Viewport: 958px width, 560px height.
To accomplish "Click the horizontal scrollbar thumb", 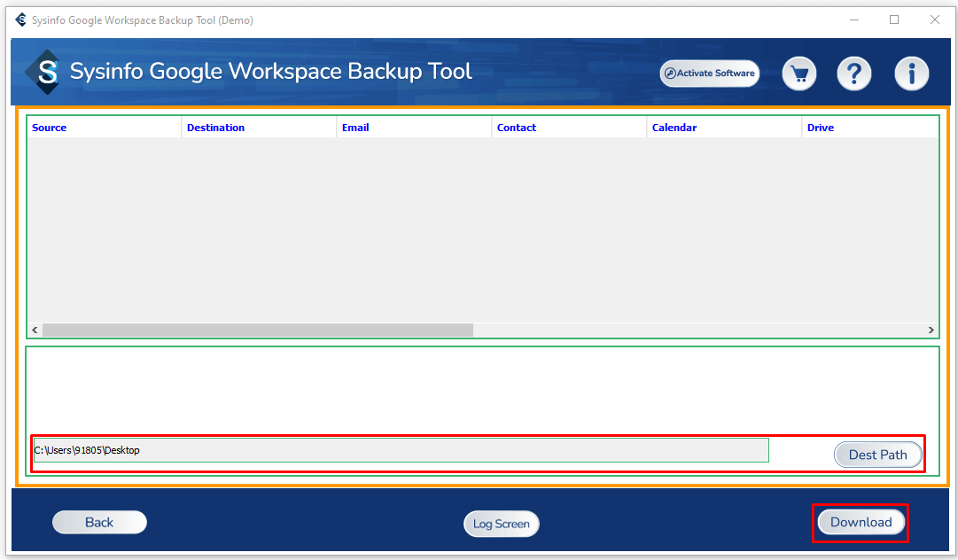I will 258,330.
